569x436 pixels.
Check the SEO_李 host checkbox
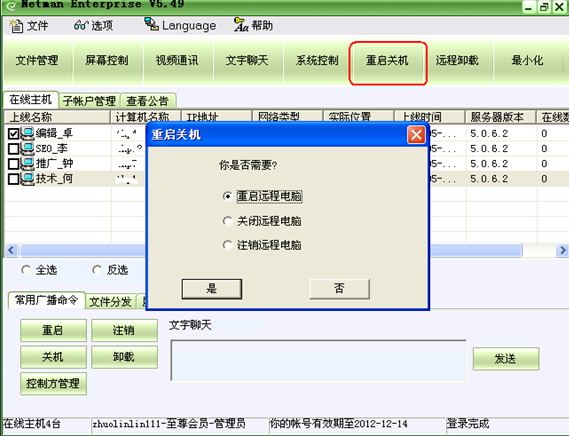pos(13,149)
